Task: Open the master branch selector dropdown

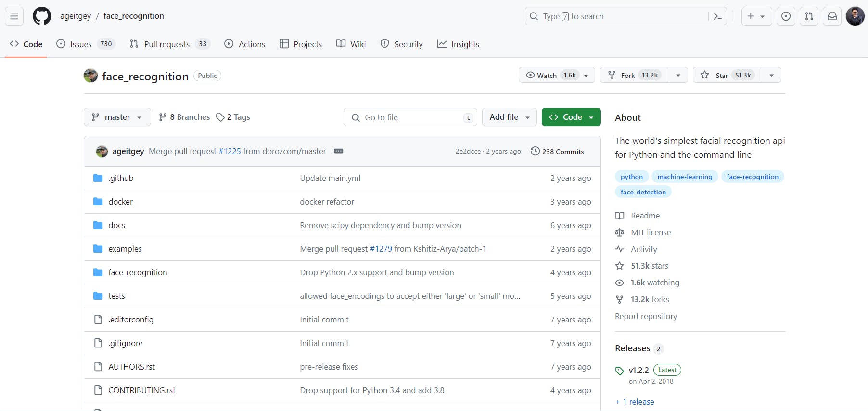Action: [x=117, y=117]
